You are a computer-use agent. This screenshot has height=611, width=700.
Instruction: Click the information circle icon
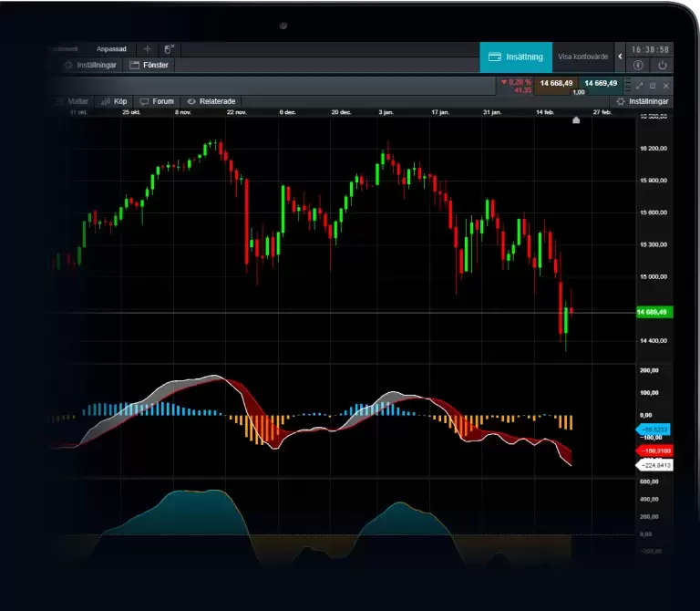point(638,66)
